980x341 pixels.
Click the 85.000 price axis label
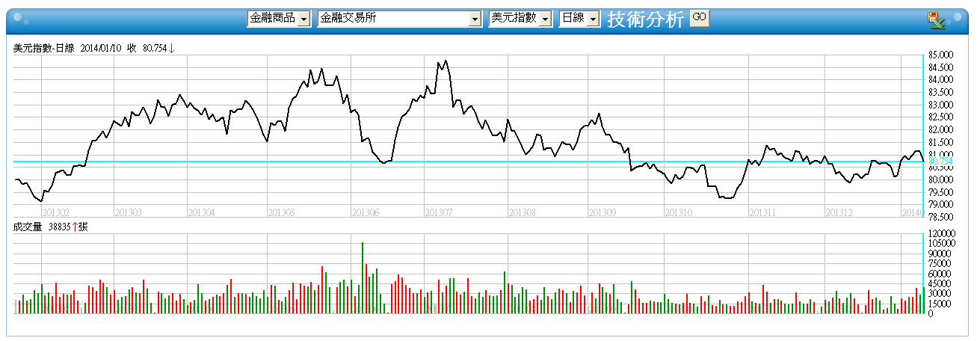click(x=940, y=55)
